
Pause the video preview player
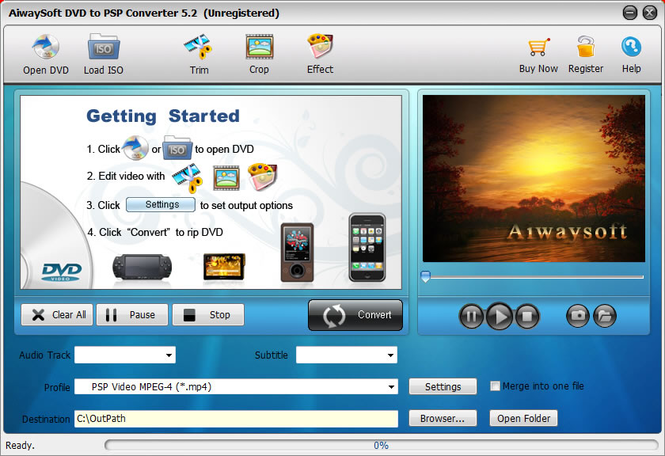pos(472,316)
